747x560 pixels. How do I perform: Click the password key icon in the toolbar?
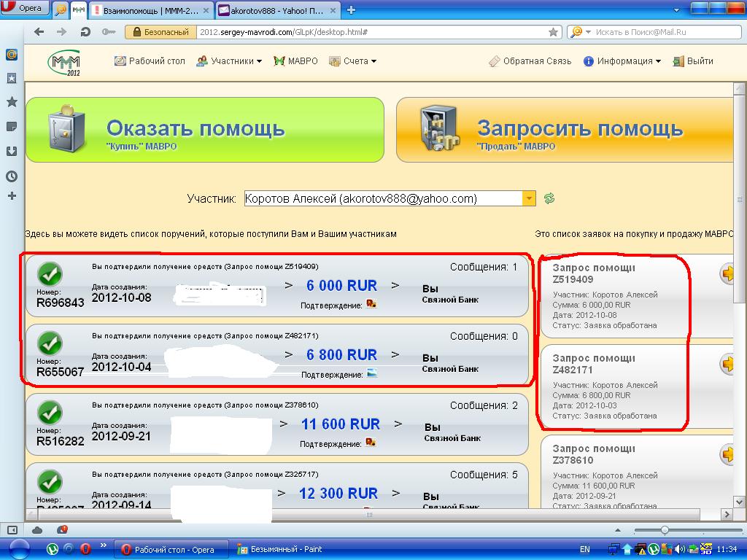click(x=109, y=32)
